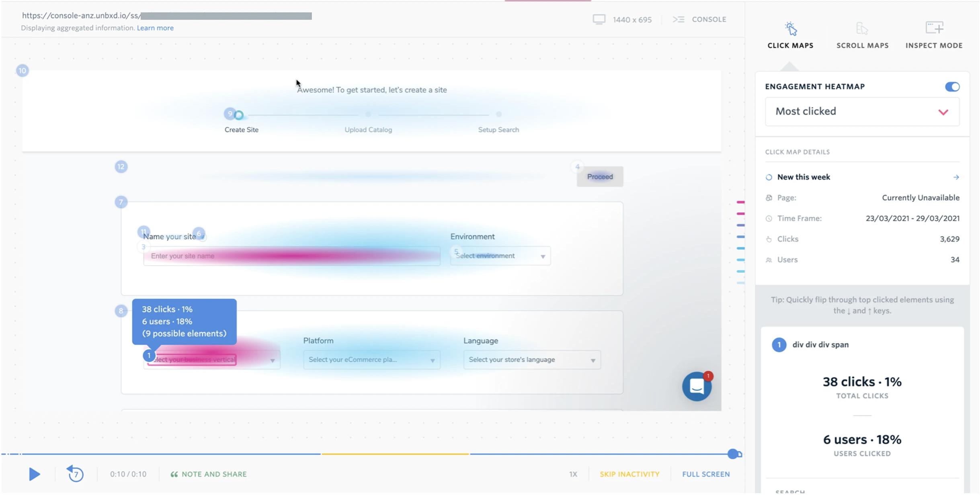
Task: Click the Enter your site name field
Action: click(x=292, y=256)
